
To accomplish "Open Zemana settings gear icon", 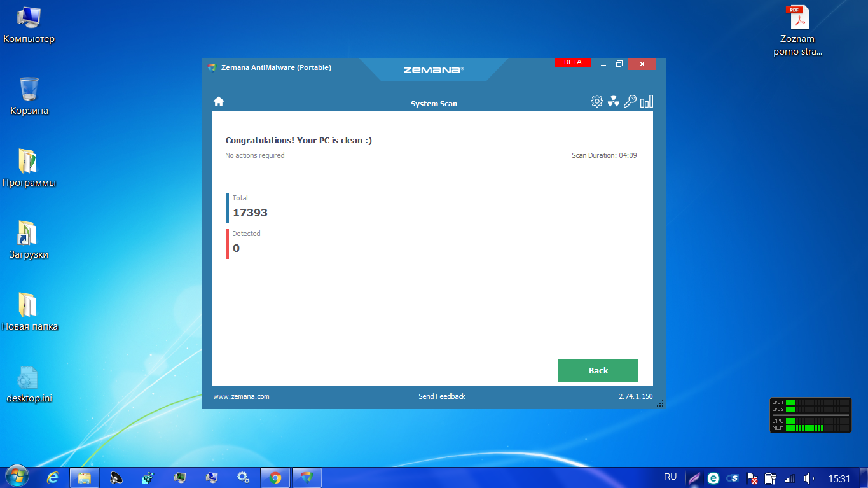I will (596, 101).
